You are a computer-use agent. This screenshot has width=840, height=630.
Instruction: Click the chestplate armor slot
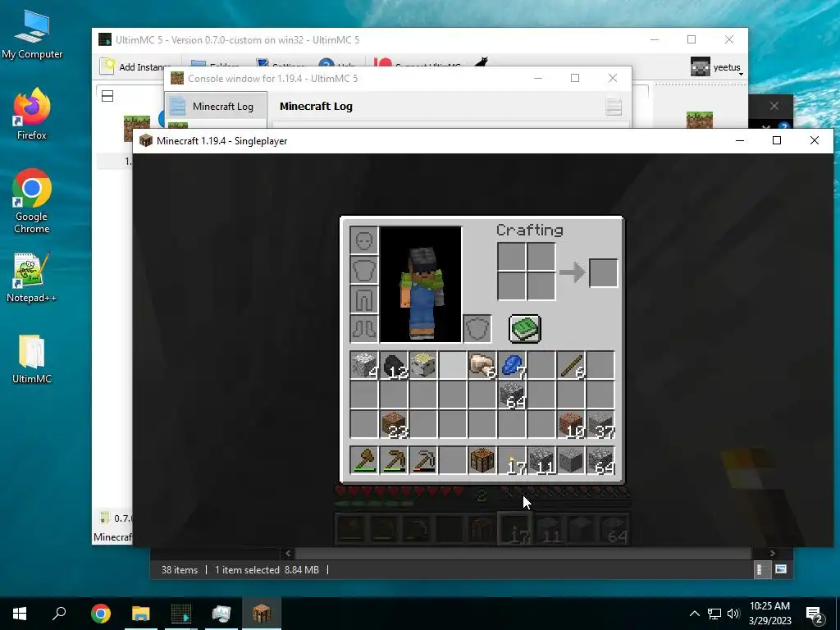pyautogui.click(x=364, y=269)
